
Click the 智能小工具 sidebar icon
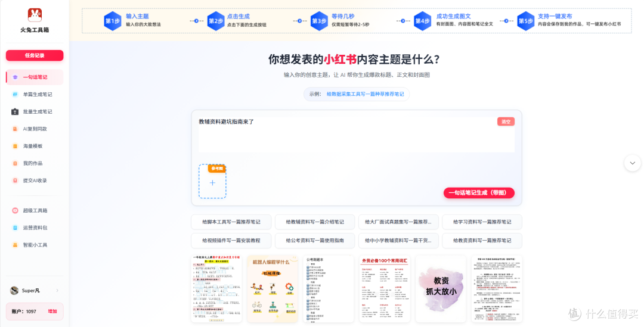point(15,245)
